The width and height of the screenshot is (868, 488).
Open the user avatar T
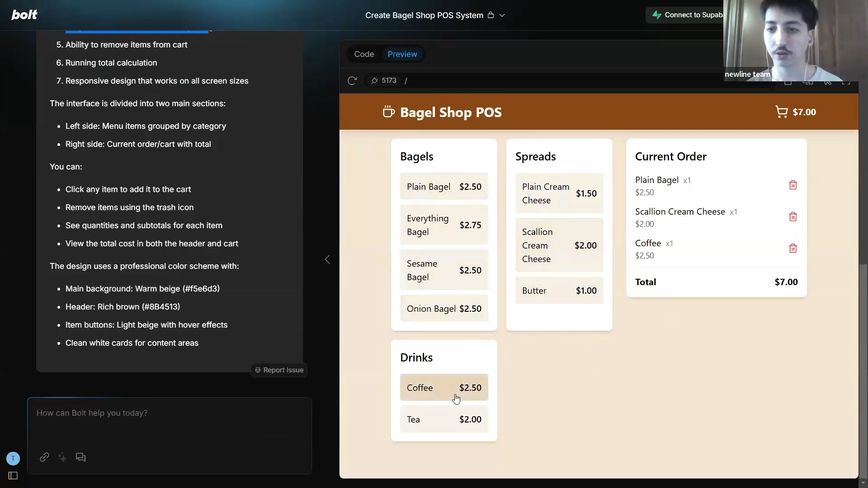click(13, 459)
